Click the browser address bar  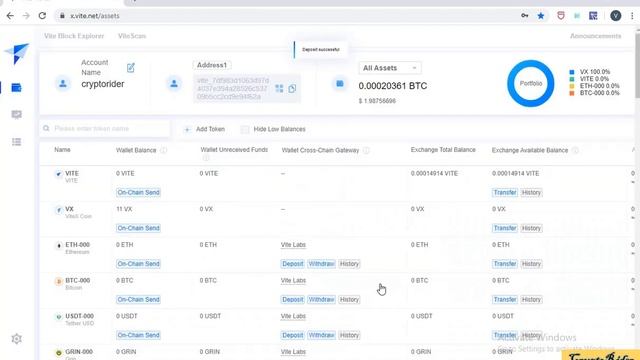pos(286,16)
